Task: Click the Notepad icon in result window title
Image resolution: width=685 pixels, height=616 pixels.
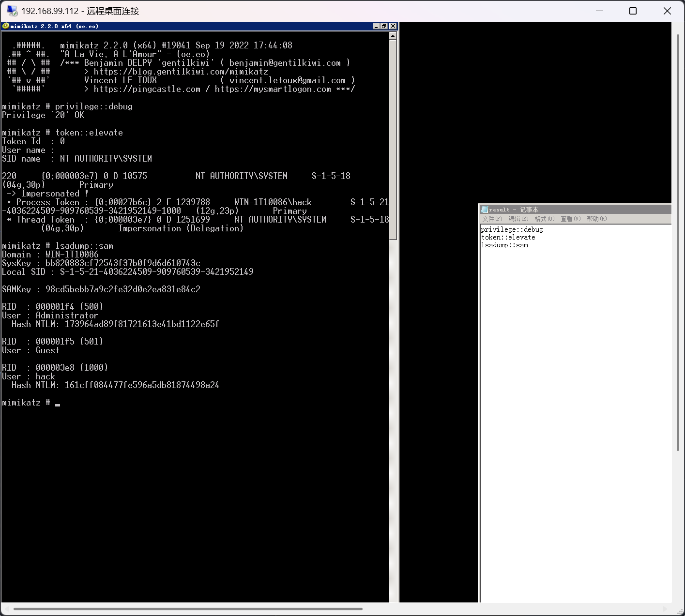Action: (484, 210)
